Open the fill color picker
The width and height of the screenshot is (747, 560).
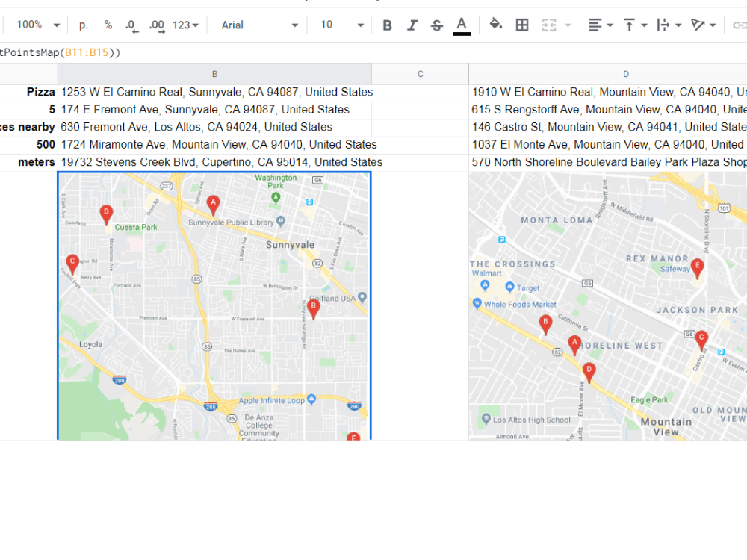point(495,25)
